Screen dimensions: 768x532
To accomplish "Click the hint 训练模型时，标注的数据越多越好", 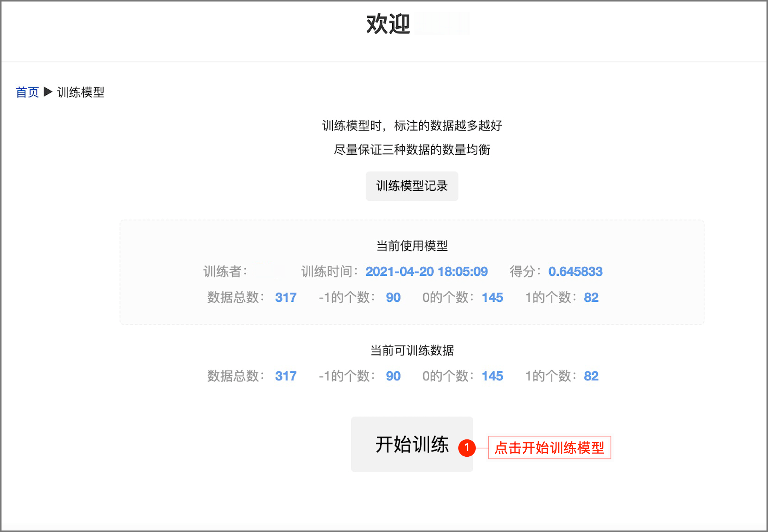I will [x=412, y=126].
